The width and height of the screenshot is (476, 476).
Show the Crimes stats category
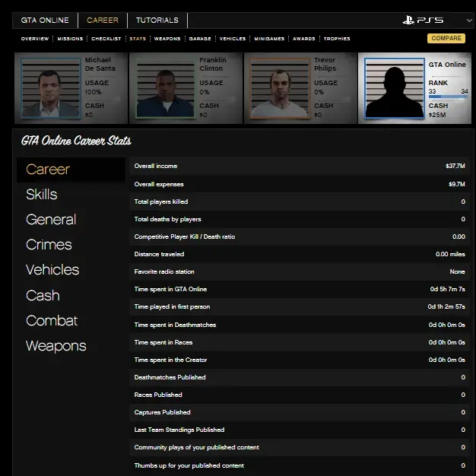point(49,245)
